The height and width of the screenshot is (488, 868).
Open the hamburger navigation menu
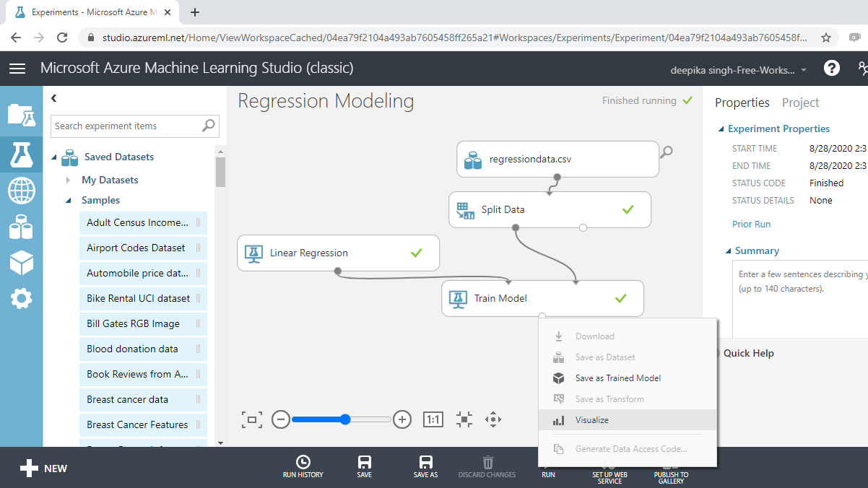17,69
